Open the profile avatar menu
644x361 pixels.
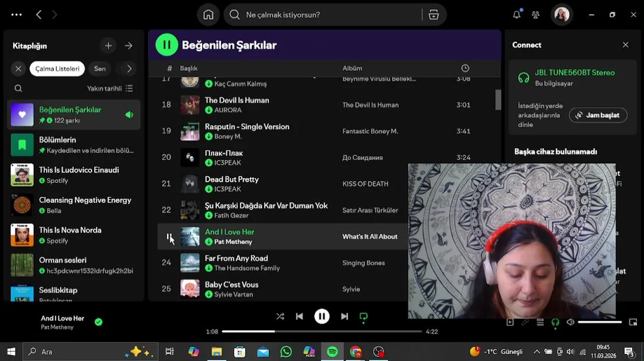[x=562, y=15]
